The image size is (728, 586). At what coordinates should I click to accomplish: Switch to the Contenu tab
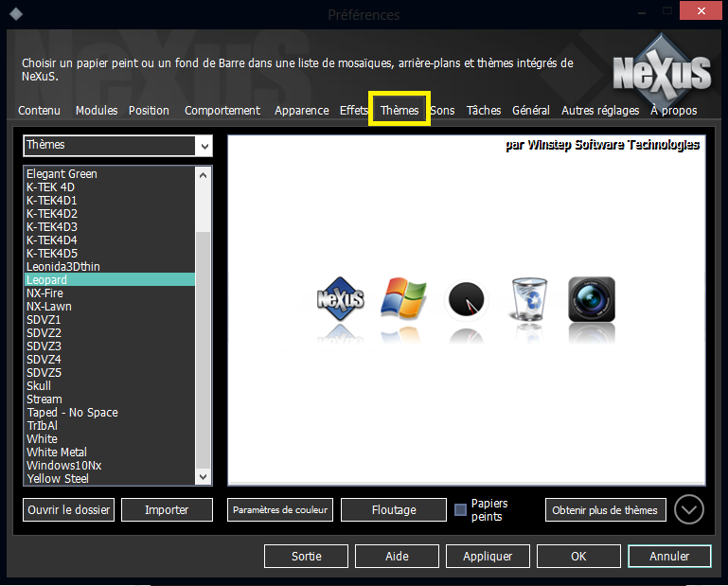39,111
